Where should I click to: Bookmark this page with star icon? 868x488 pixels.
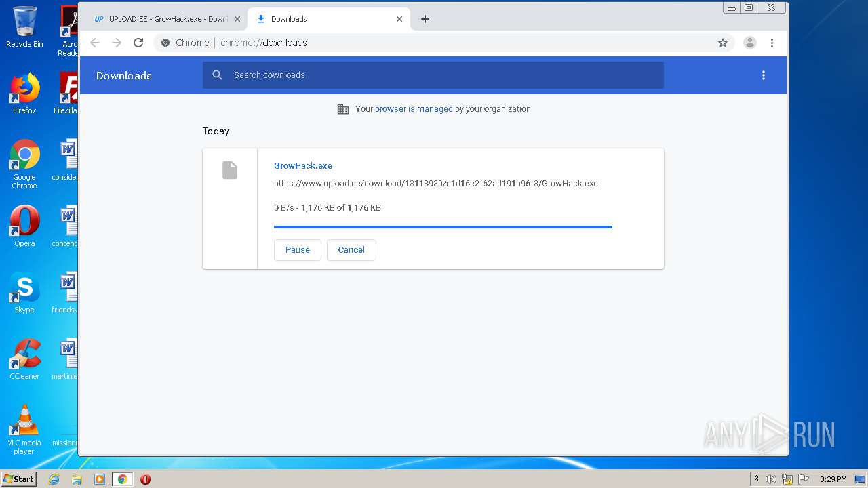pyautogui.click(x=723, y=43)
